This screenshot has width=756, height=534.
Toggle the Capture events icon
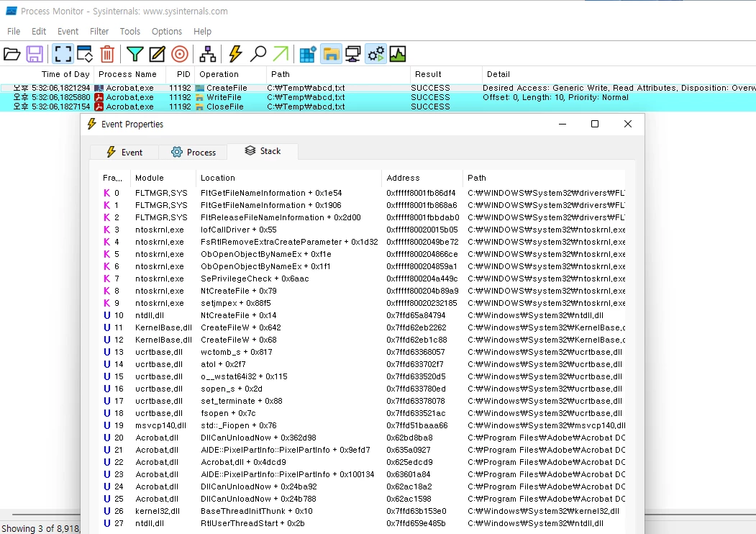click(63, 54)
